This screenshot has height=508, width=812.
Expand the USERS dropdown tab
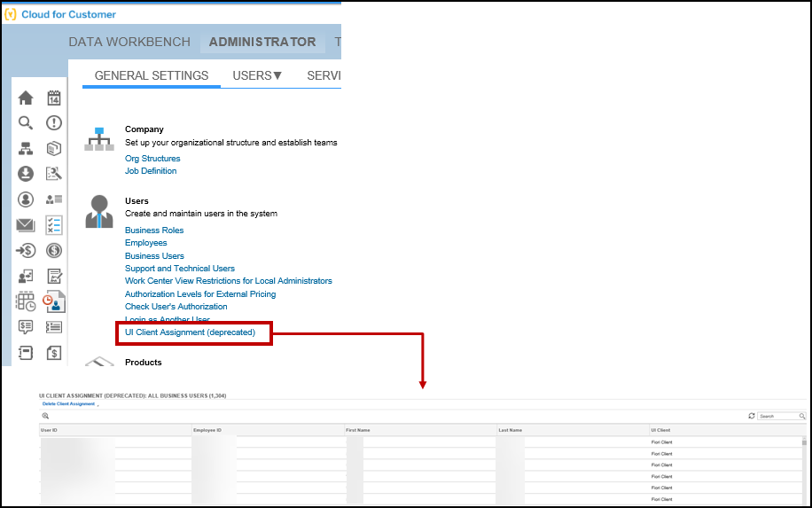coord(257,75)
